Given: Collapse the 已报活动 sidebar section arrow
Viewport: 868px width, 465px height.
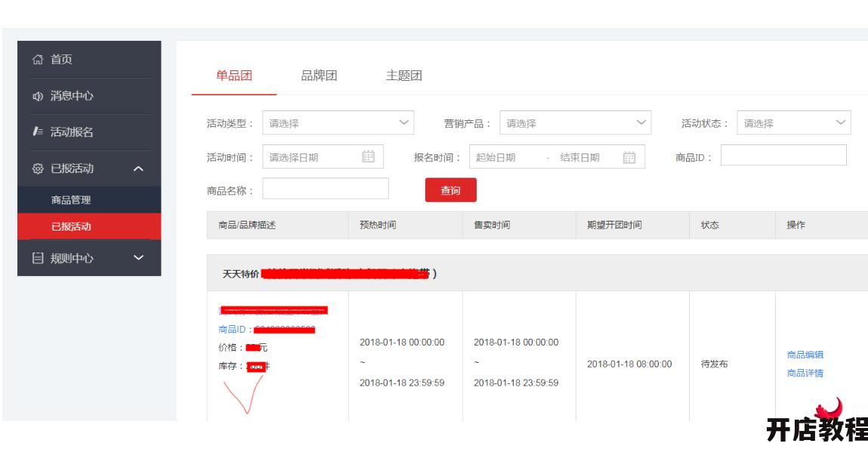Looking at the screenshot, I should [x=138, y=169].
